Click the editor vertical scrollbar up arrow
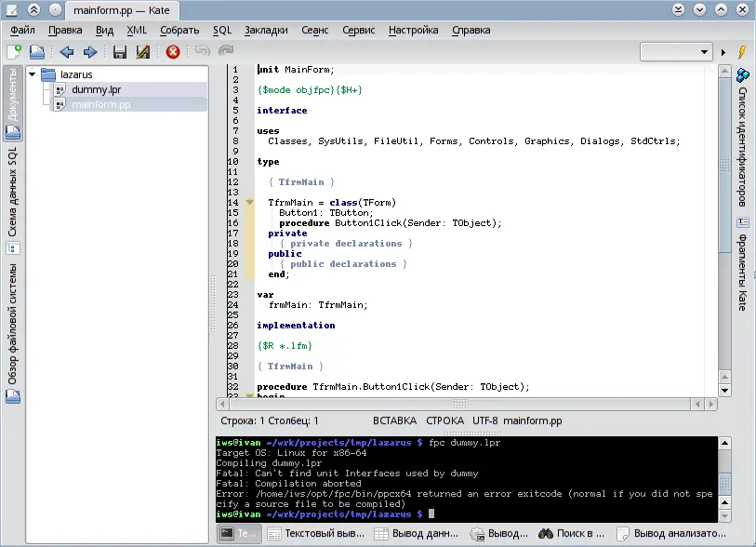Image resolution: width=756 pixels, height=547 pixels. [x=724, y=72]
